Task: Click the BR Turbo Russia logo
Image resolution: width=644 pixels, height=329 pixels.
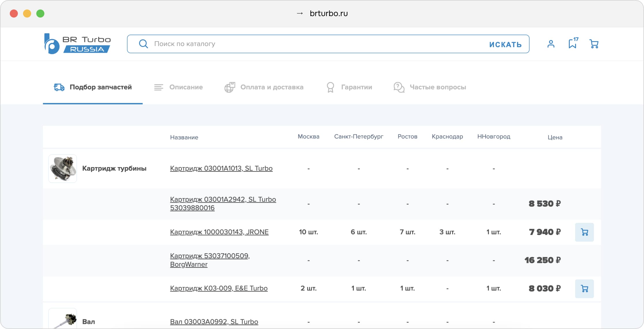Action: [77, 44]
